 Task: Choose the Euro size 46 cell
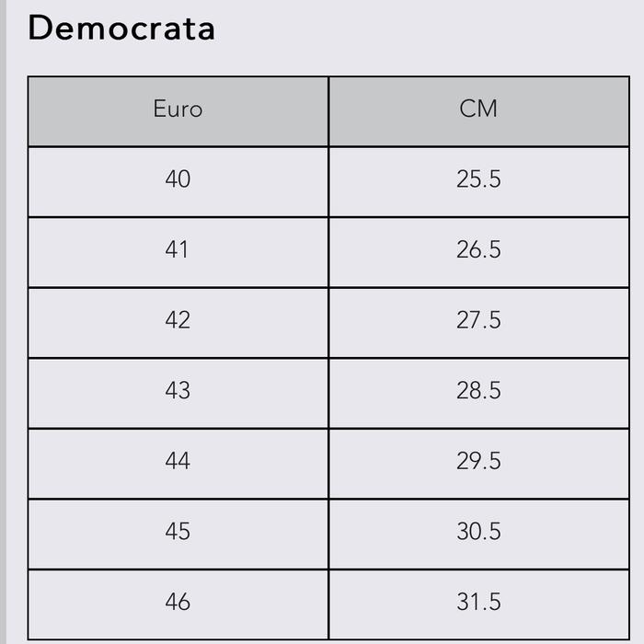(178, 602)
